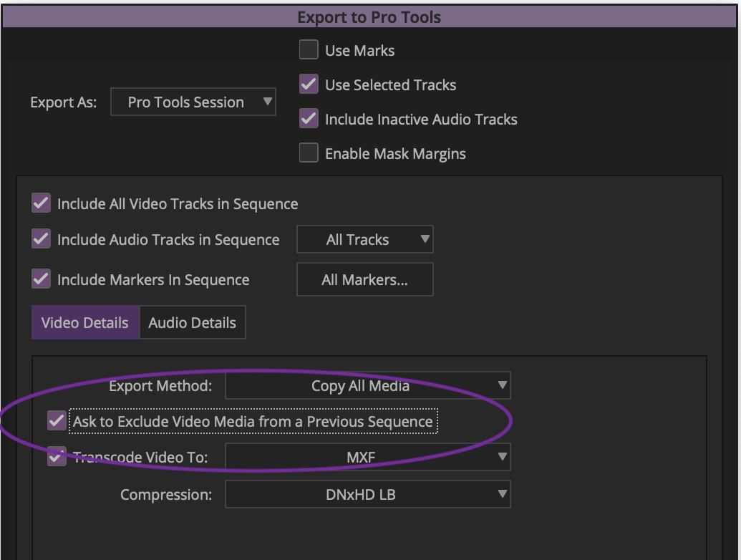Image resolution: width=741 pixels, height=560 pixels.
Task: Uncheck Use Selected Tracks
Action: click(309, 85)
